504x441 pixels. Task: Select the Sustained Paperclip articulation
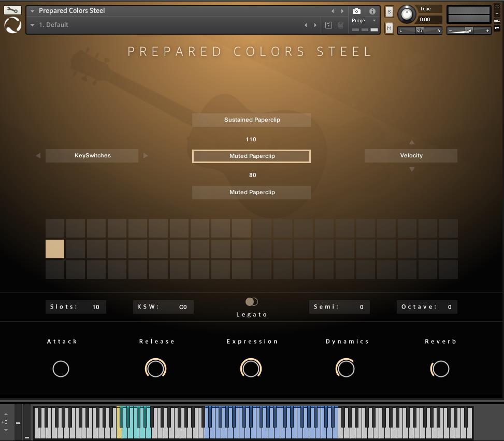pos(252,120)
